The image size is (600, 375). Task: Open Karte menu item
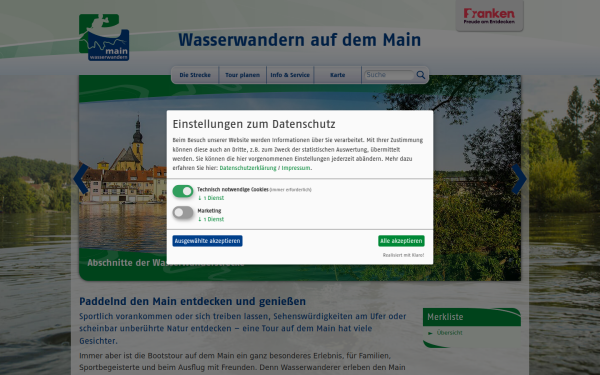338,75
